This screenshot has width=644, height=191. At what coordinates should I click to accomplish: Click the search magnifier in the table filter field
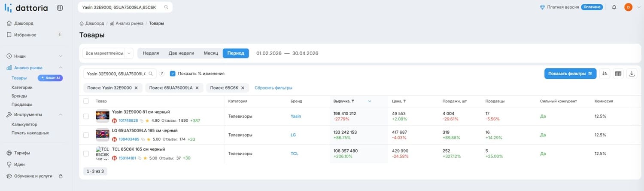click(x=151, y=74)
